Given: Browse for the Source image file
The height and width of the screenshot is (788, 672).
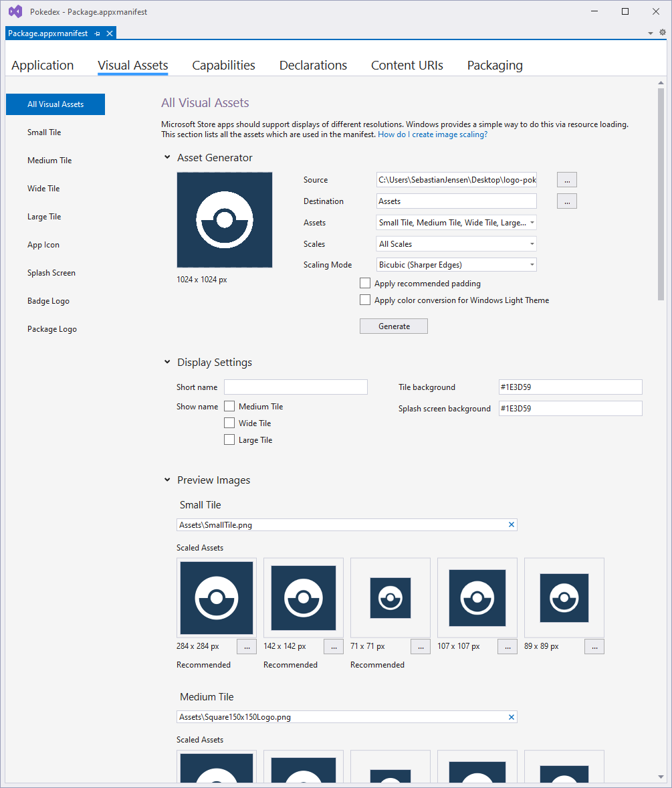Looking at the screenshot, I should 566,180.
